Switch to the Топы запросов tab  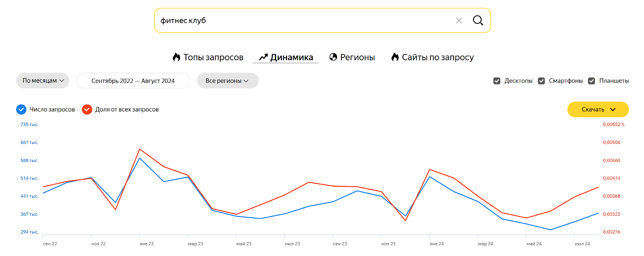pos(213,57)
